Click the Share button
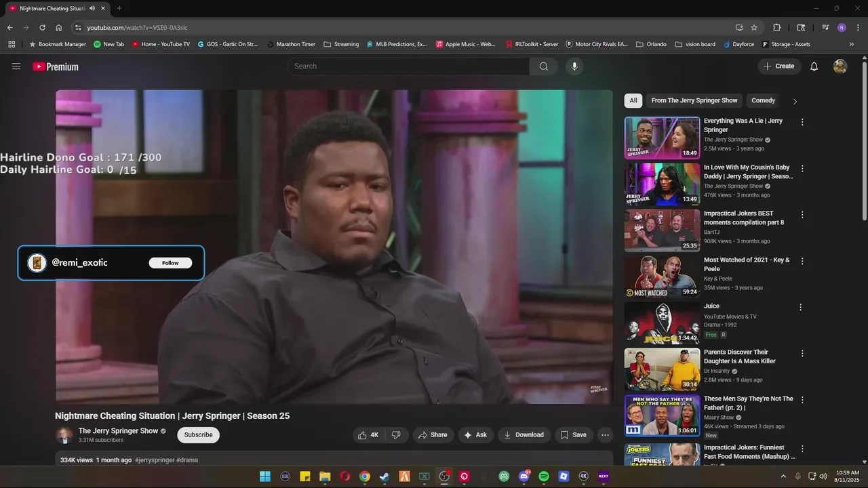 coord(433,435)
